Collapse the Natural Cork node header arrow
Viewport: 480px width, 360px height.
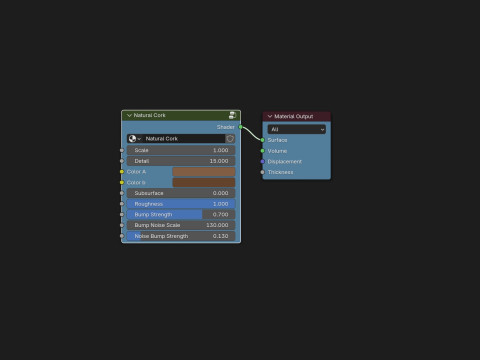(129, 115)
